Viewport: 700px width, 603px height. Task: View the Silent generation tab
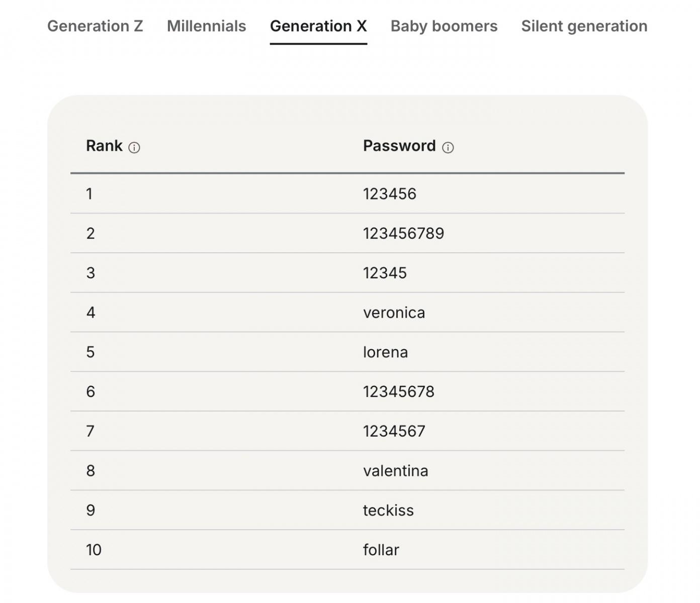(x=584, y=26)
